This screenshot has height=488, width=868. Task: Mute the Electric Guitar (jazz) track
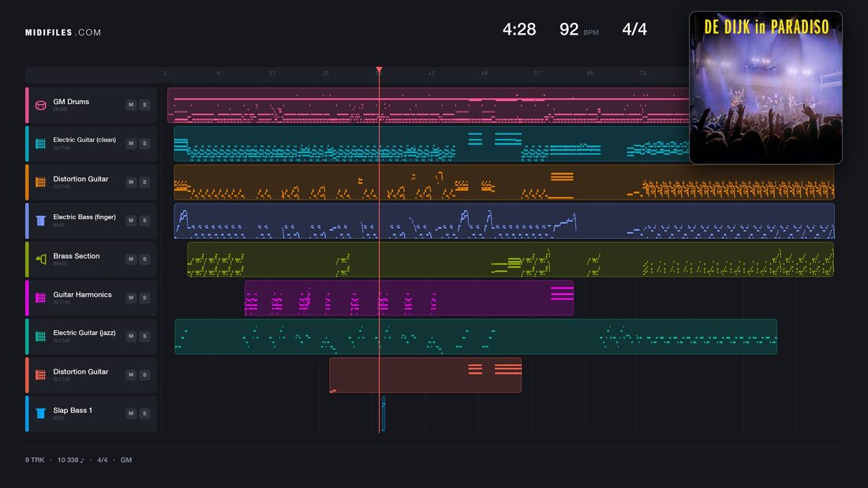click(x=131, y=336)
